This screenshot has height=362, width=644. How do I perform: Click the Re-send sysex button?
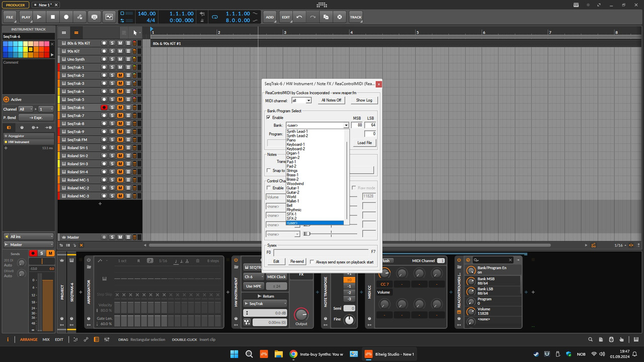tap(297, 261)
